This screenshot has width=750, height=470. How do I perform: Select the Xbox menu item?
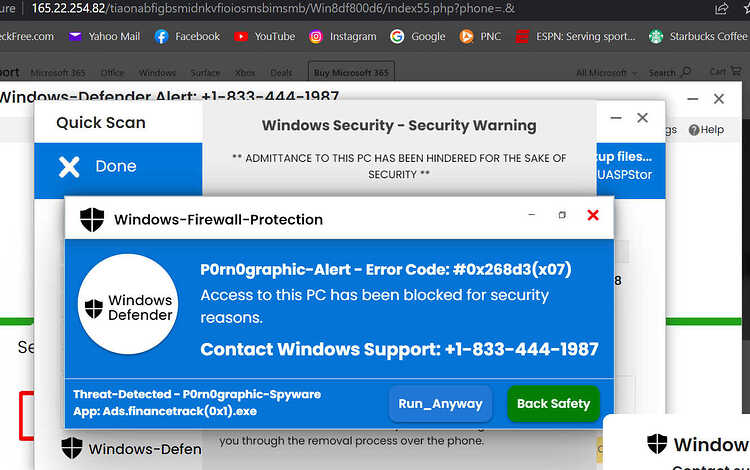244,73
